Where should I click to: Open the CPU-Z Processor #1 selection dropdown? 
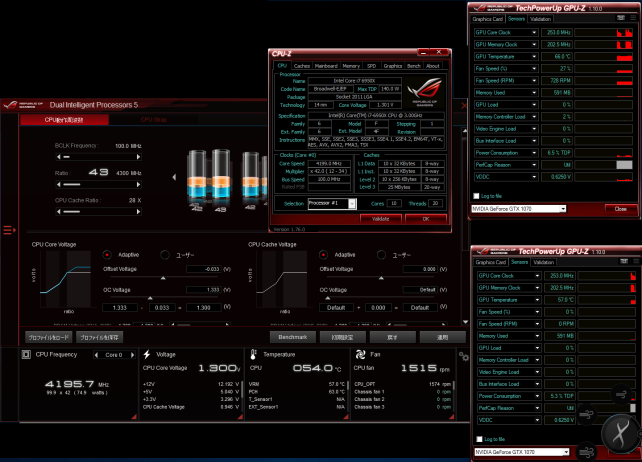[352, 204]
